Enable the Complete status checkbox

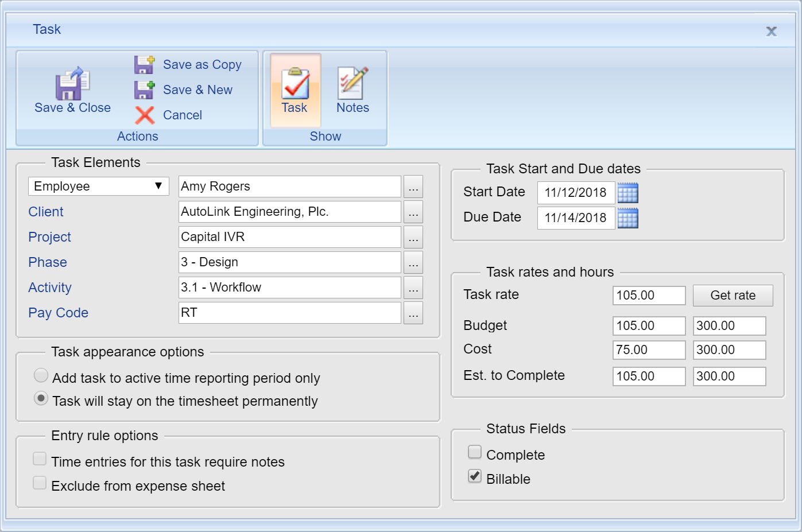(x=475, y=452)
